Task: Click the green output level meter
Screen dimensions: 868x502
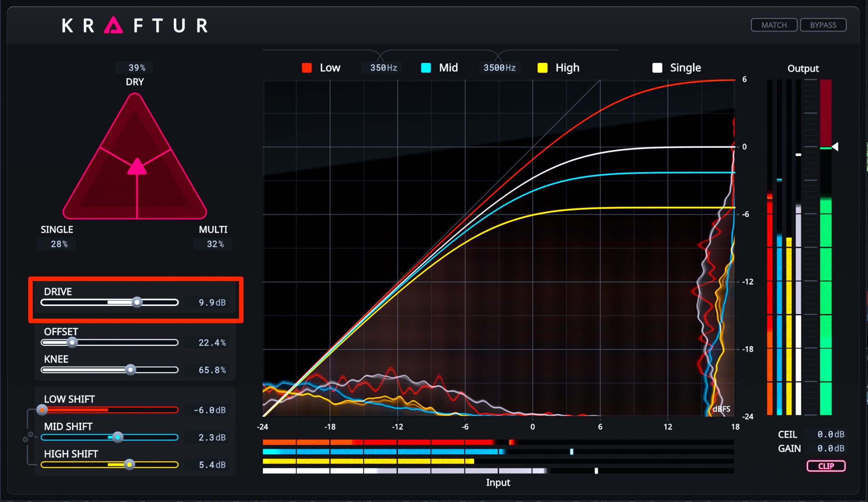Action: pyautogui.click(x=826, y=247)
